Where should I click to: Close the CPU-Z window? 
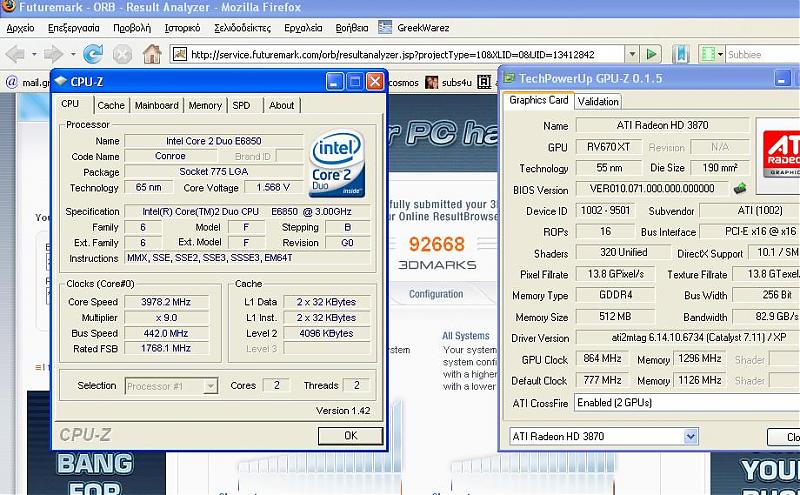pos(375,81)
